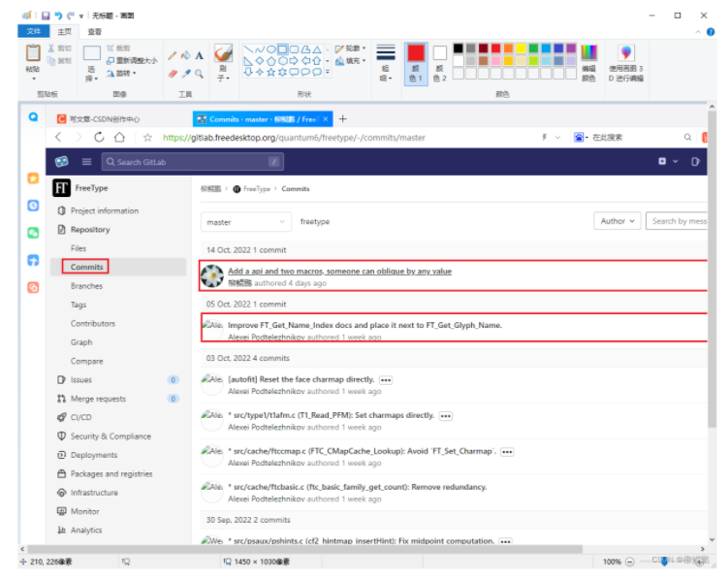This screenshot has height=580, width=728.
Task: Open the Paste dropdown arrow
Action: [33, 79]
